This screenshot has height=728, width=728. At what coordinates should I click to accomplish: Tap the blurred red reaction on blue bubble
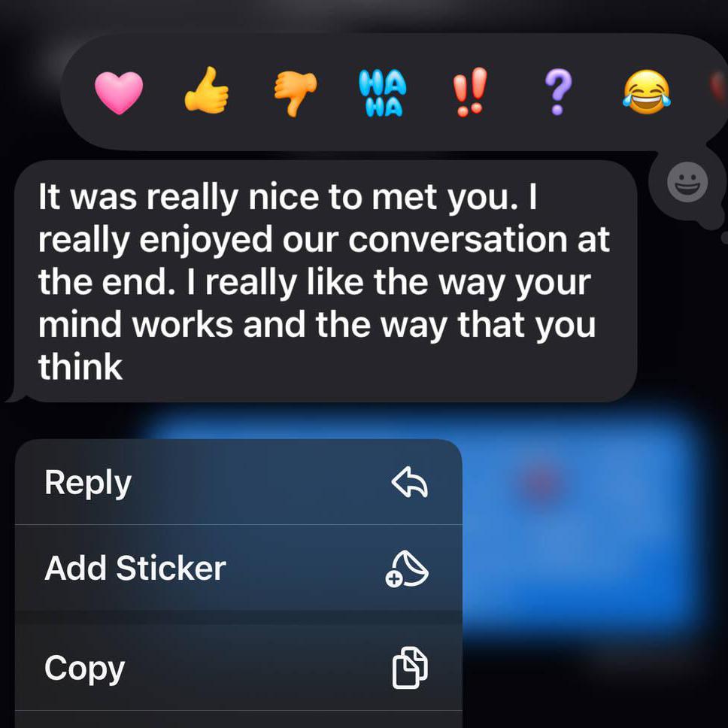click(x=540, y=483)
